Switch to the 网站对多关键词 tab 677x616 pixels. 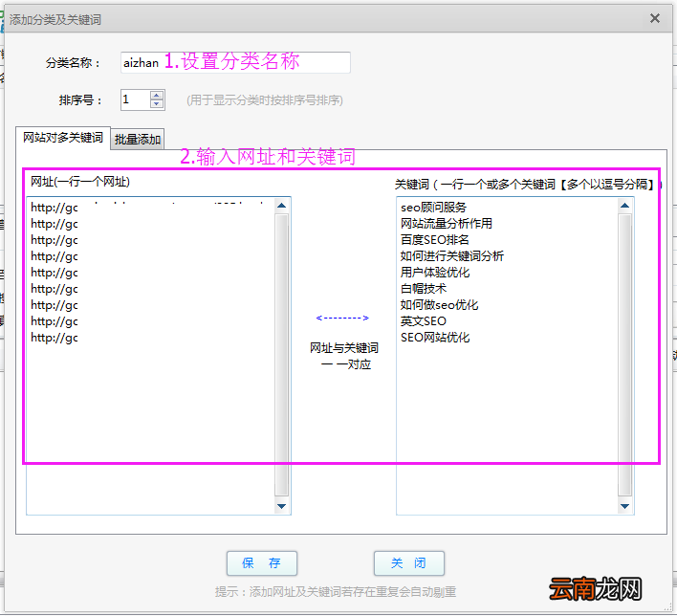tap(63, 138)
